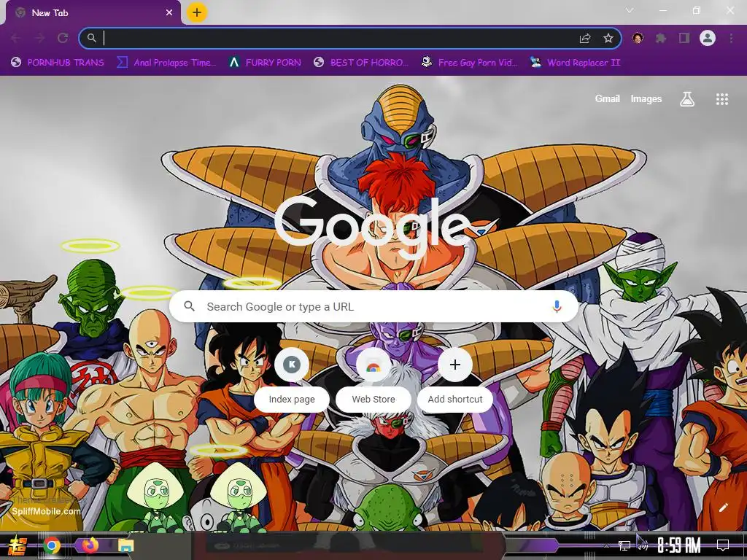Open the pinned avatar extension icon
This screenshot has height=560, width=747.
point(638,38)
